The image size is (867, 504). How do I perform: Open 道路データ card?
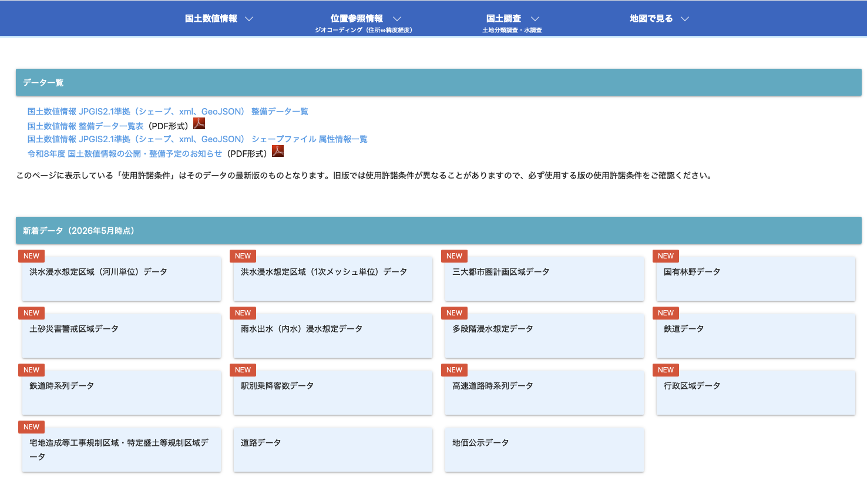pos(333,450)
